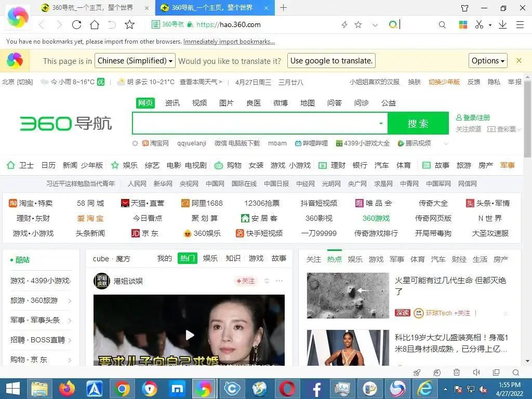Open the more options dots on 港姐谈娱 card

point(279,281)
